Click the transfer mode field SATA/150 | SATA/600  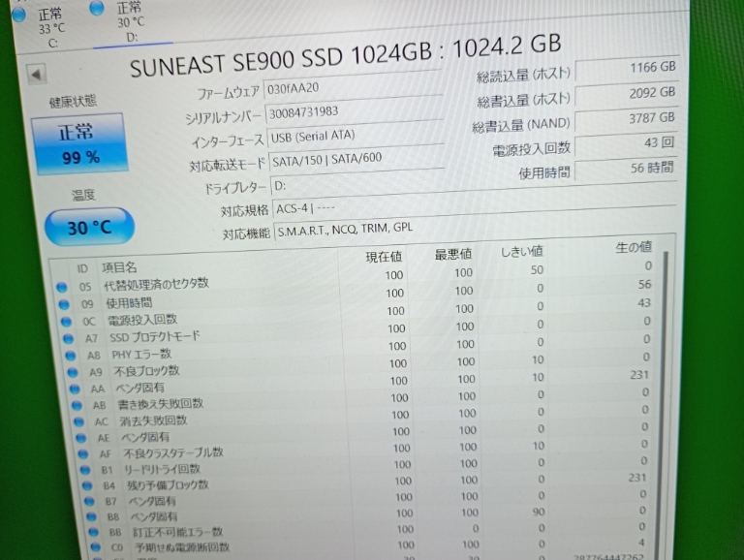pyautogui.click(x=356, y=158)
